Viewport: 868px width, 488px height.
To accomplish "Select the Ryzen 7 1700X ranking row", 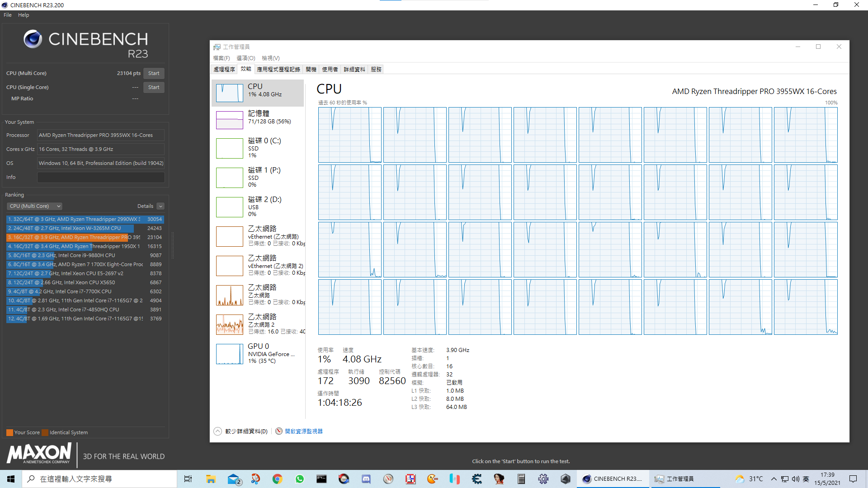I will (x=85, y=264).
